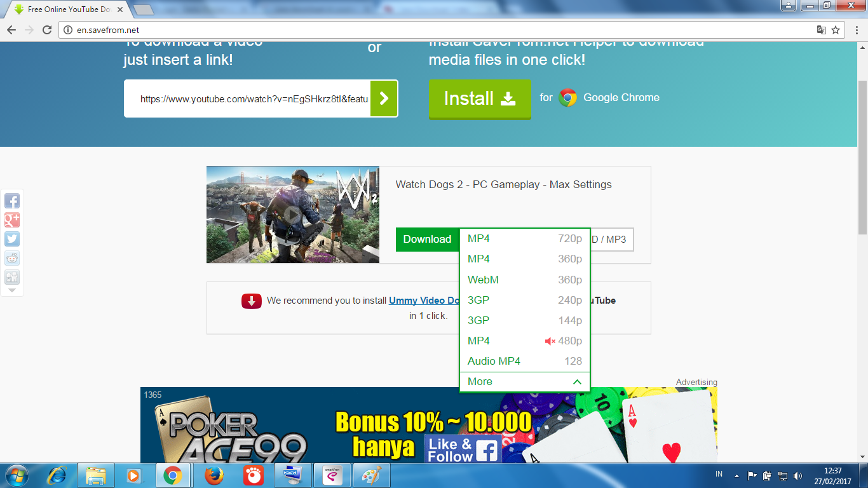
Task: Launch Firefox from the taskbar
Action: (x=214, y=475)
